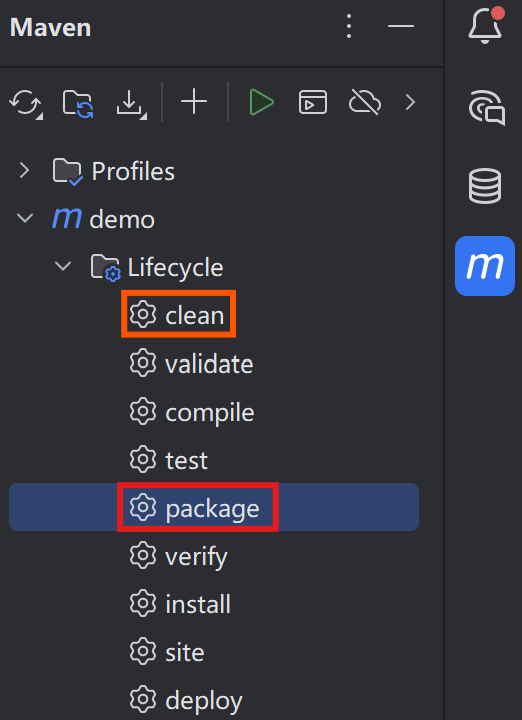
Task: Reload all Maven projects
Action: (x=25, y=103)
